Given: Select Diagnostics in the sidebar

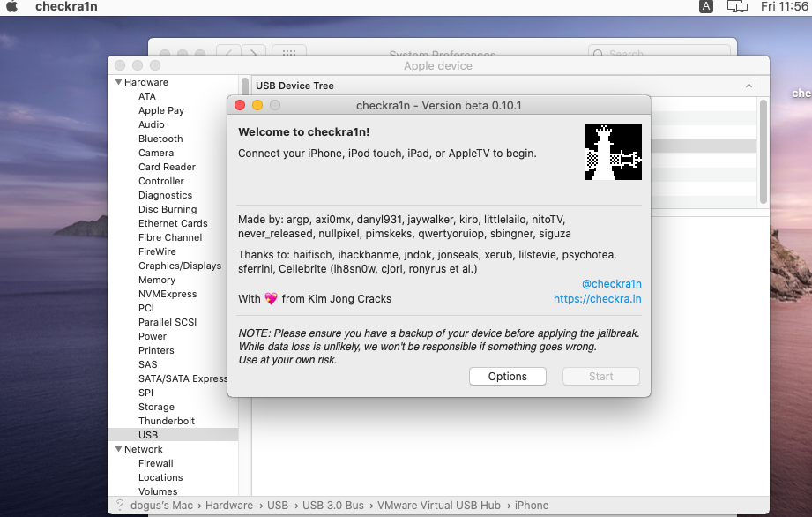Looking at the screenshot, I should point(165,195).
